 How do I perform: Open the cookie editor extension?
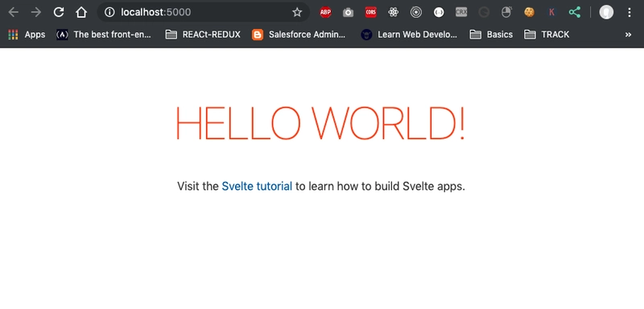coord(530,12)
